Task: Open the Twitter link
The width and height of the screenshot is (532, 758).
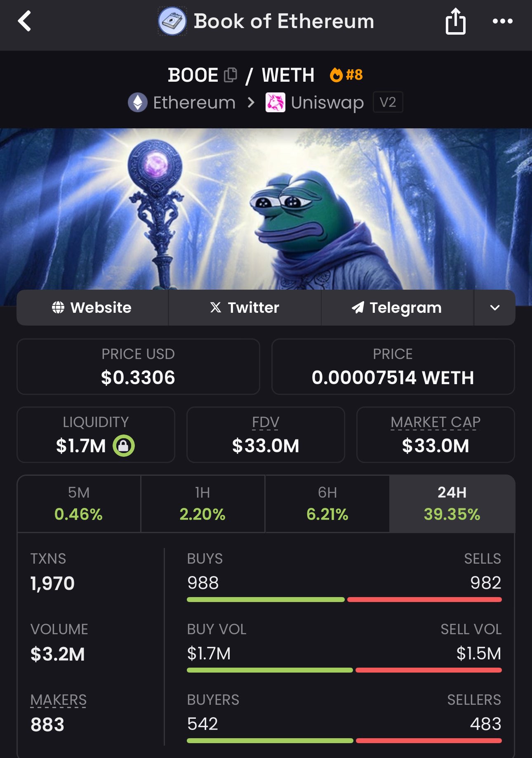Action: click(245, 308)
